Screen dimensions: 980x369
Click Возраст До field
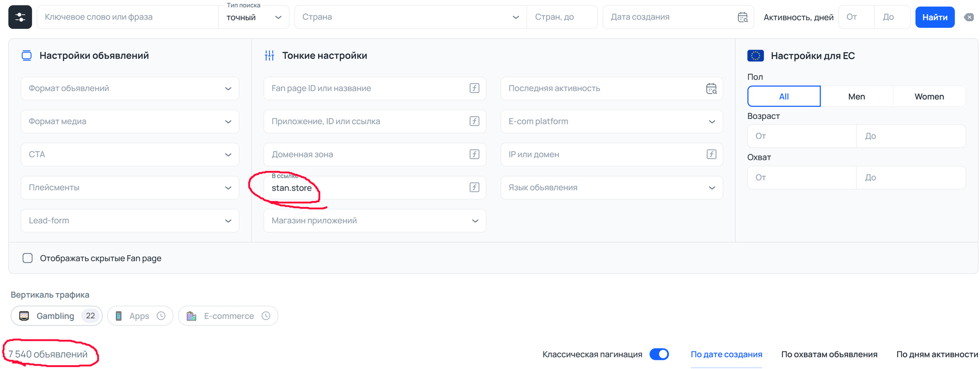911,136
